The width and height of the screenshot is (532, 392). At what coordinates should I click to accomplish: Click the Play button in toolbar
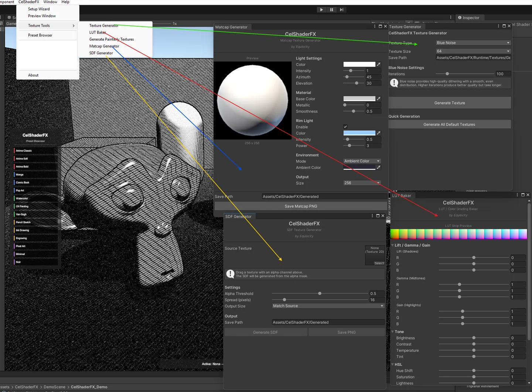pyautogui.click(x=321, y=10)
